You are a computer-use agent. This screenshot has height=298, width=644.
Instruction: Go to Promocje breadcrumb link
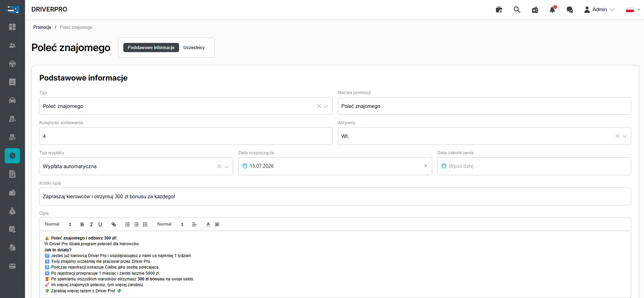pyautogui.click(x=42, y=27)
